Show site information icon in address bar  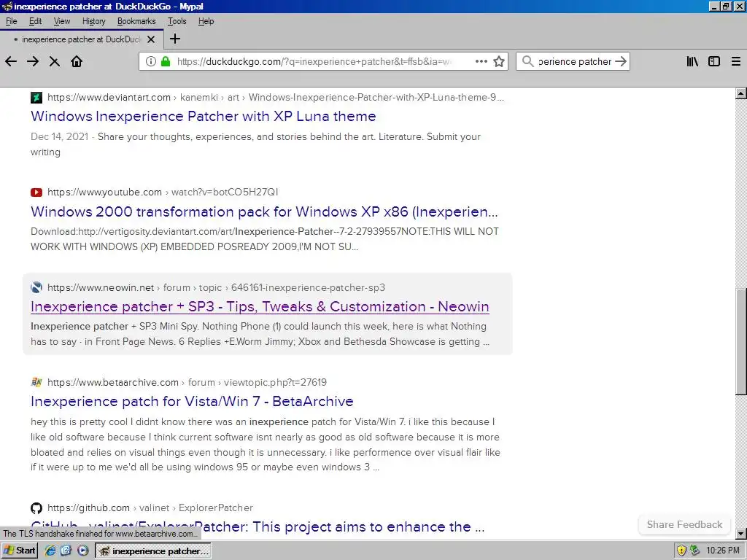point(150,61)
